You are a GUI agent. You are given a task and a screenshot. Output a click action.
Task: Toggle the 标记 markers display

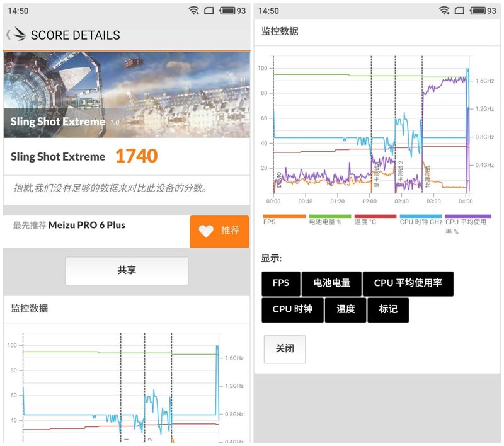click(388, 309)
